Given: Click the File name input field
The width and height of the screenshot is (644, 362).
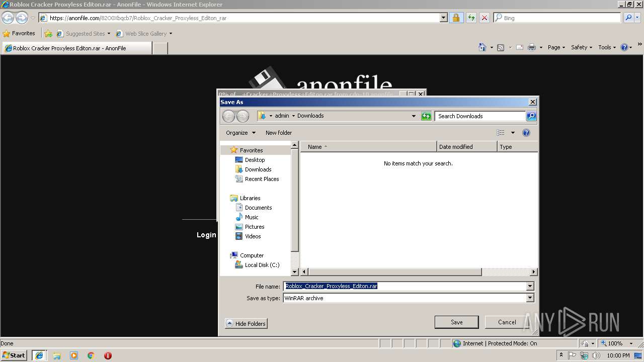Looking at the screenshot, I should coord(405,286).
